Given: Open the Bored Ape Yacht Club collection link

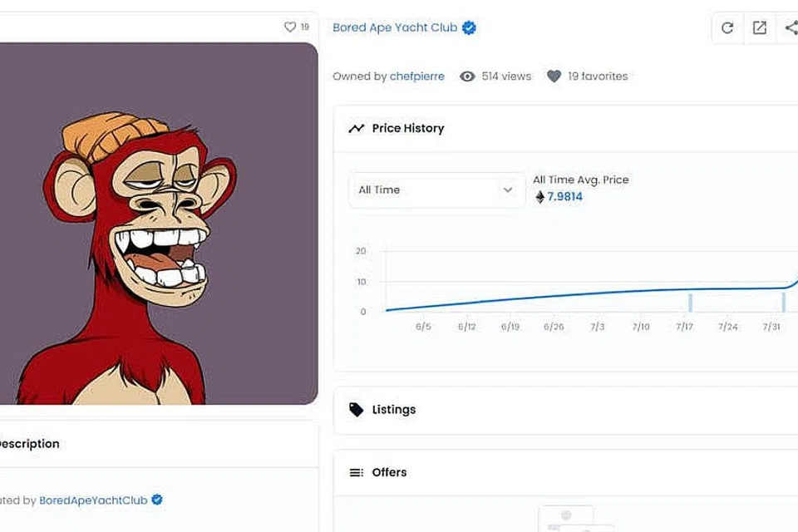Looking at the screenshot, I should (x=395, y=27).
